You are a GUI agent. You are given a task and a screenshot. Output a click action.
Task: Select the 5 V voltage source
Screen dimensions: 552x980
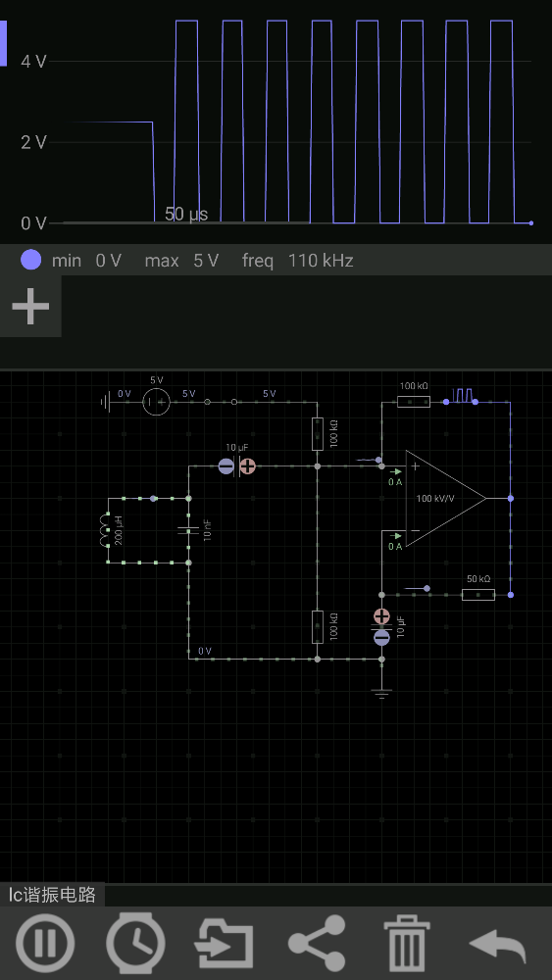point(156,401)
